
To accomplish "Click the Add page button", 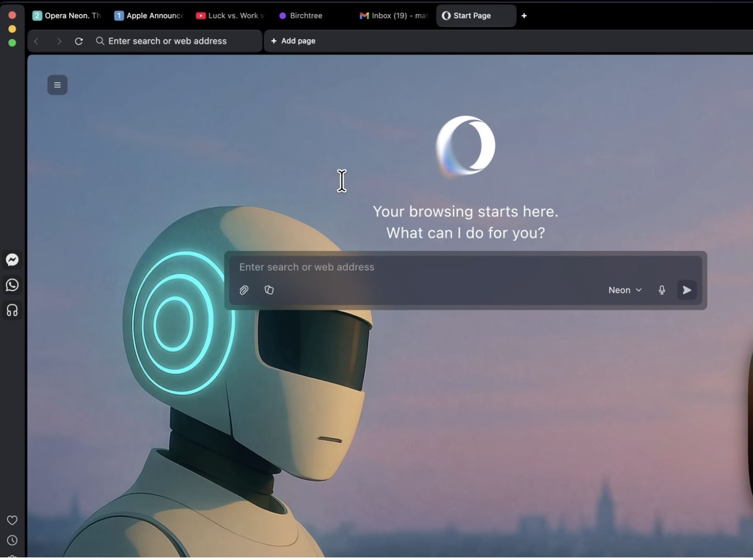I will (294, 41).
